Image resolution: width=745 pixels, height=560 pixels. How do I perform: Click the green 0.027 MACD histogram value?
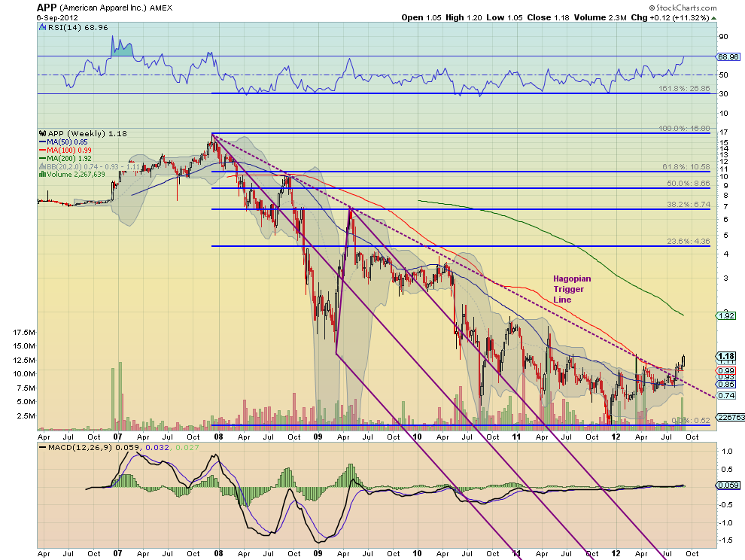[x=187, y=447]
